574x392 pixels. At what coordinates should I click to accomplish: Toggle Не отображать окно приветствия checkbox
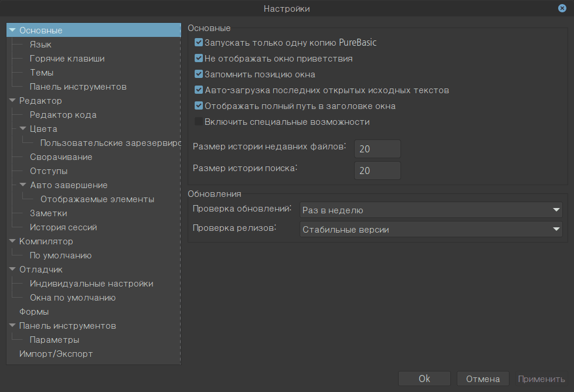pos(199,59)
